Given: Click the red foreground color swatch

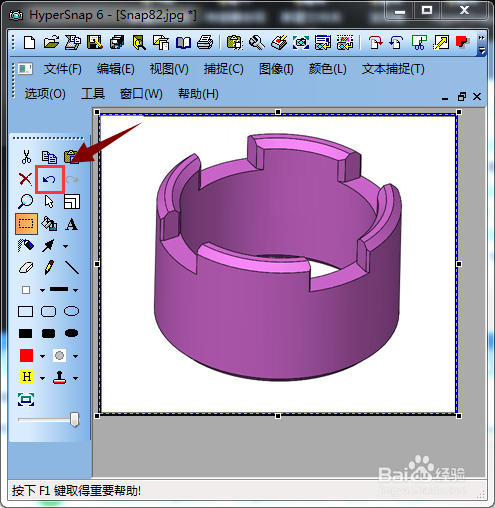Looking at the screenshot, I should pos(26,355).
